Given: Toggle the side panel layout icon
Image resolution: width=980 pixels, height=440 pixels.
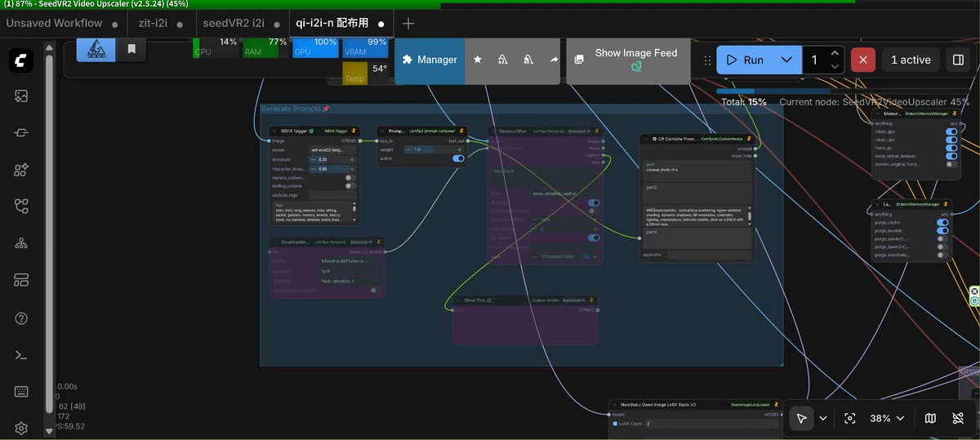Looking at the screenshot, I should click(958, 60).
